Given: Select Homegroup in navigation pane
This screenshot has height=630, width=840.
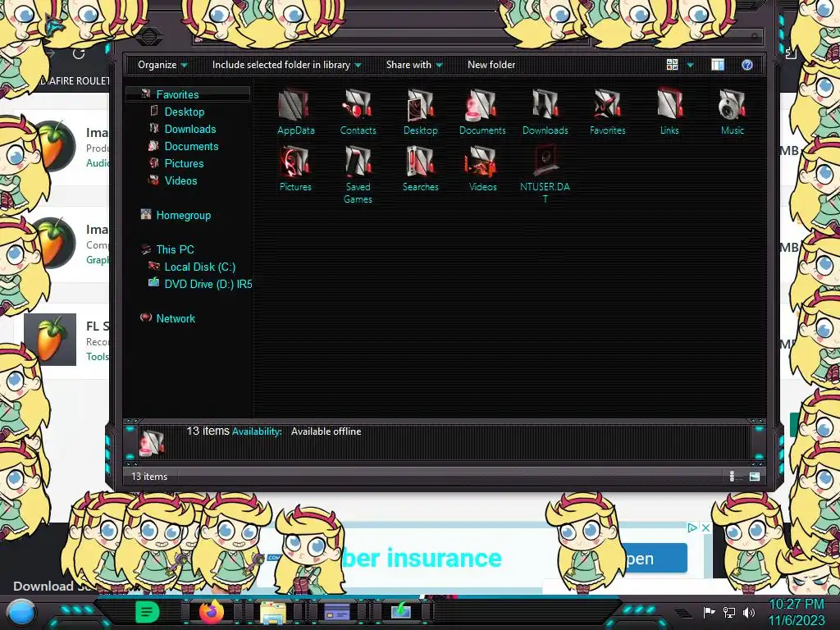Looking at the screenshot, I should [x=183, y=216].
